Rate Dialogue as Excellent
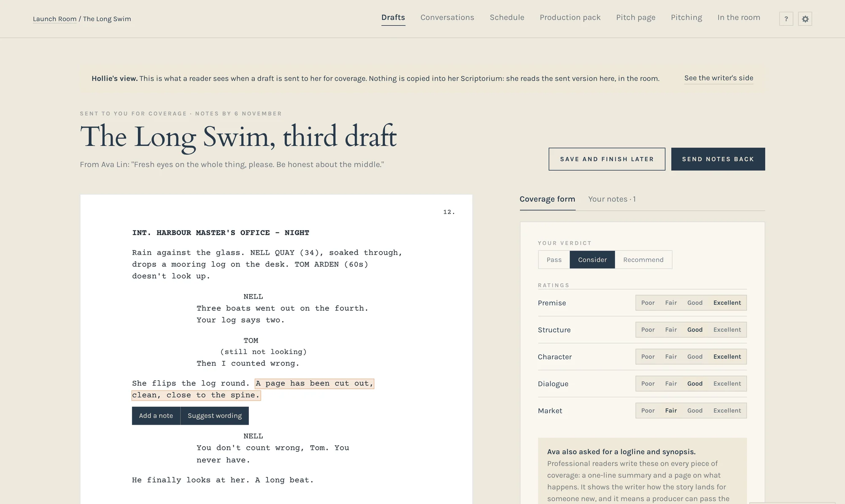This screenshot has height=504, width=845. [727, 384]
